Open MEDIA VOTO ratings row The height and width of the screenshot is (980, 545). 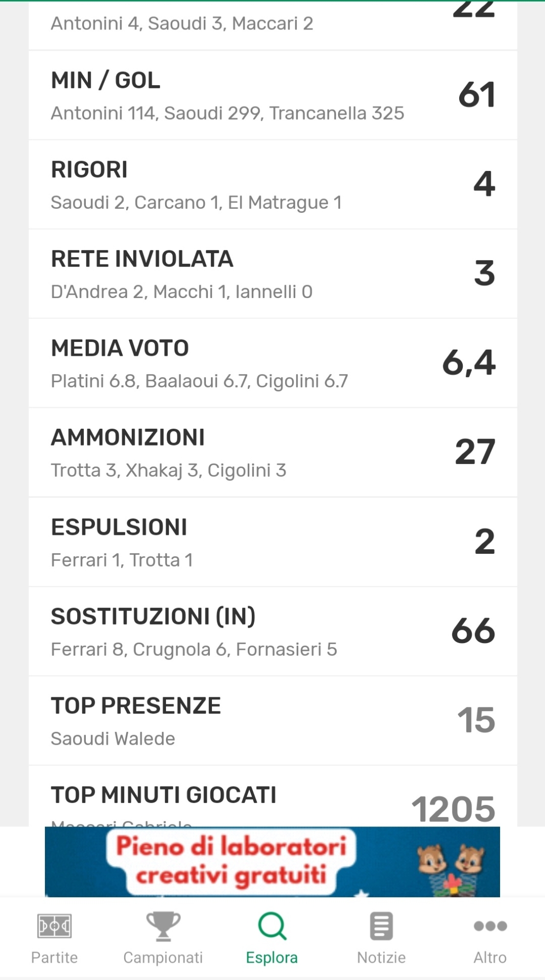(273, 363)
